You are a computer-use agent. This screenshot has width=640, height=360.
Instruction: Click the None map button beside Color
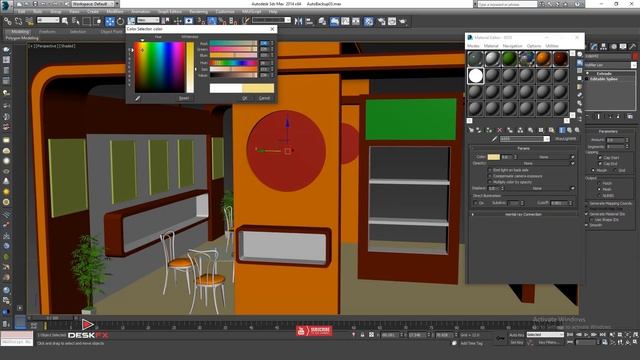click(x=544, y=157)
